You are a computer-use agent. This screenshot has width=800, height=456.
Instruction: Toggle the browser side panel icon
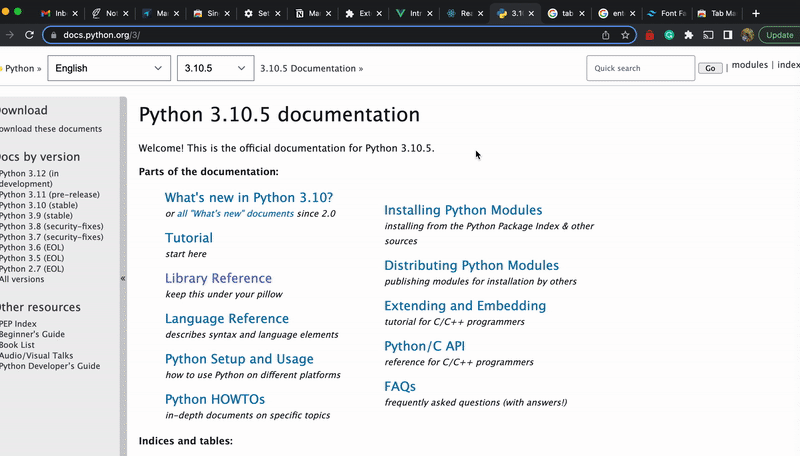tap(728, 35)
